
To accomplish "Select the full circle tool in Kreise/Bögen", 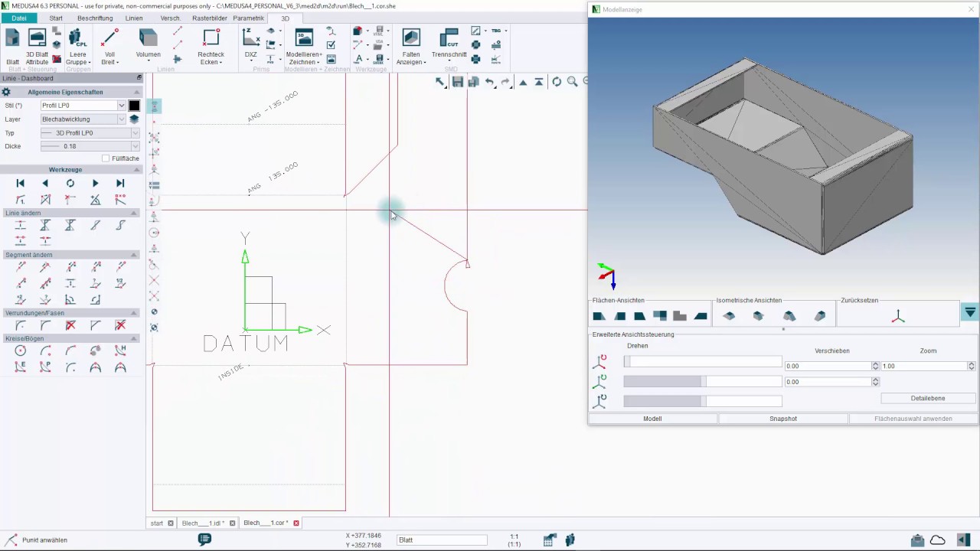I will [21, 350].
